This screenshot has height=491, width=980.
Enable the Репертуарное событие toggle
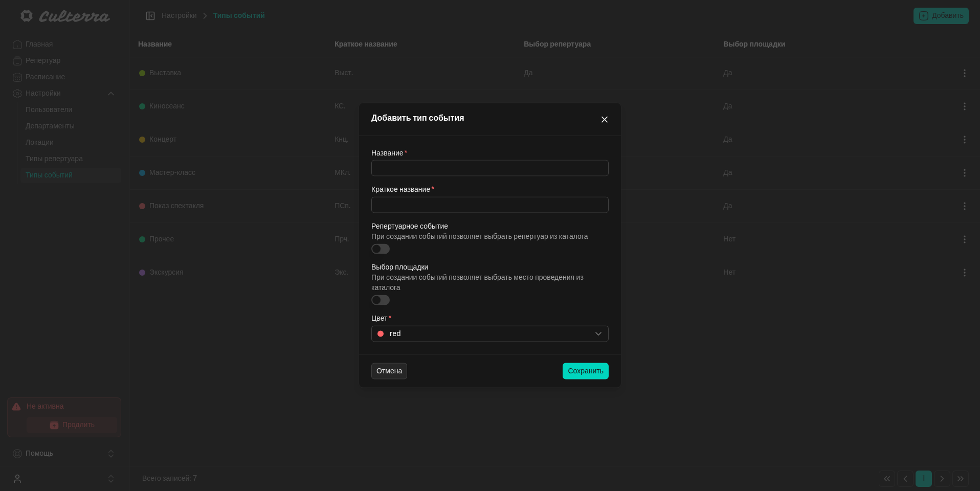pyautogui.click(x=381, y=249)
